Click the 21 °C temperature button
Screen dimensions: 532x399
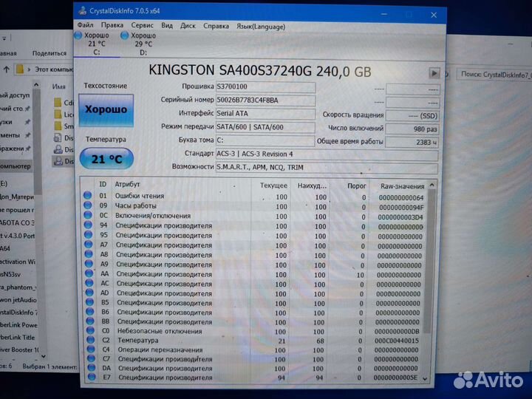(x=106, y=158)
